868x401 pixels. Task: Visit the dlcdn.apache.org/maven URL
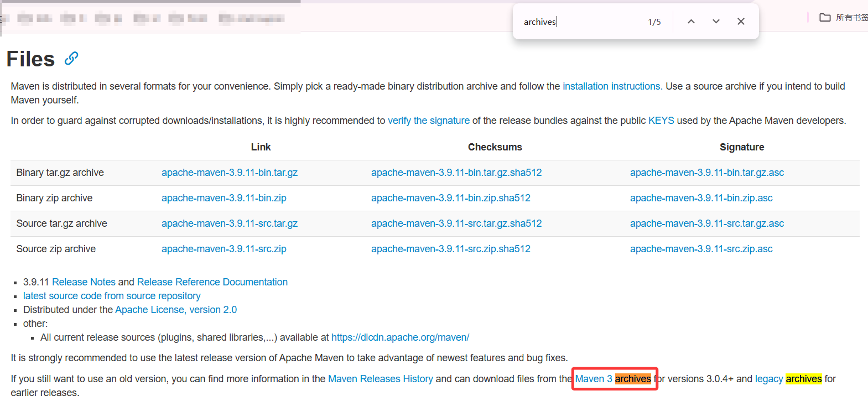click(400, 337)
